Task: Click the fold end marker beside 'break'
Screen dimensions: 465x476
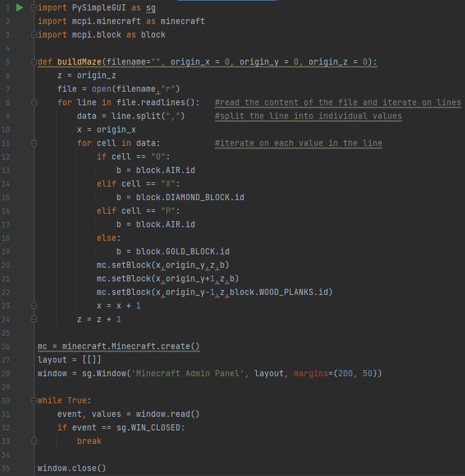Action: 33,442
